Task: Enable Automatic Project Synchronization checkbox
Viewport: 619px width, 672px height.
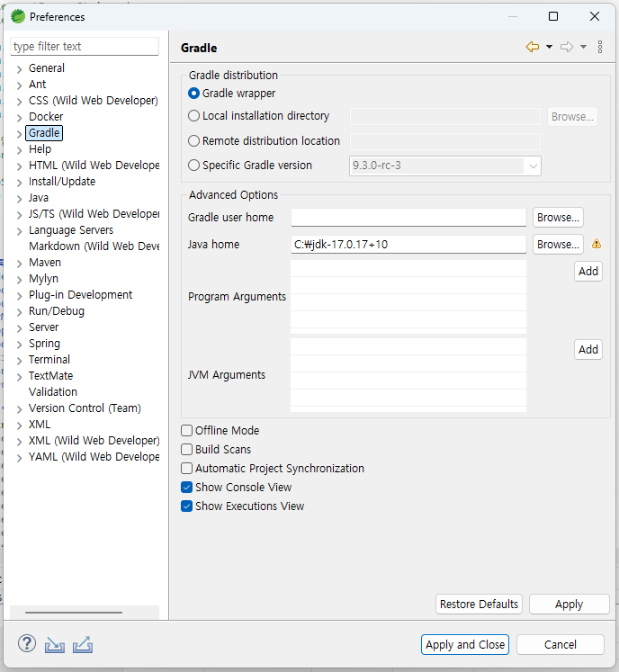Action: pyautogui.click(x=186, y=468)
